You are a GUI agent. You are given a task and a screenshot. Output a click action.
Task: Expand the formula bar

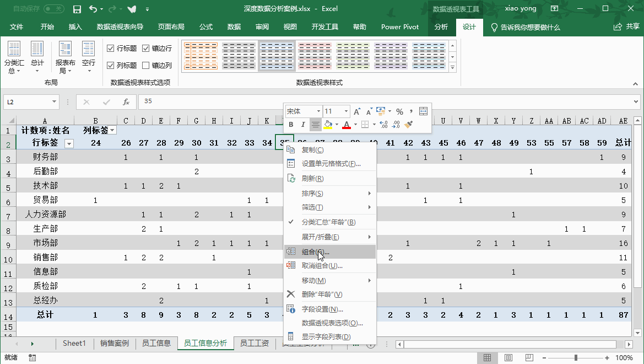coord(636,101)
